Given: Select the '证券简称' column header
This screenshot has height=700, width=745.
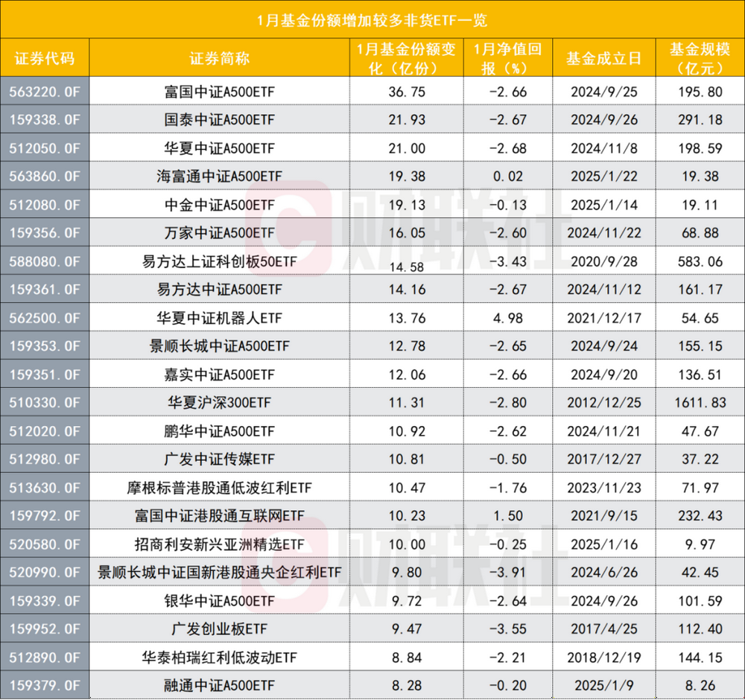Looking at the screenshot, I should (220, 58).
